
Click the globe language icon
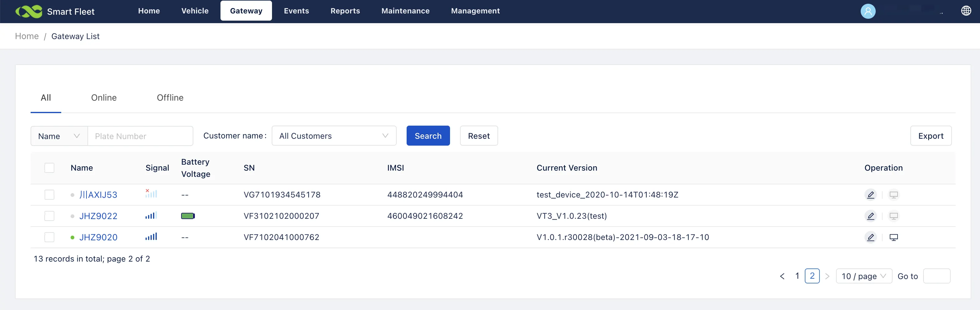click(966, 11)
